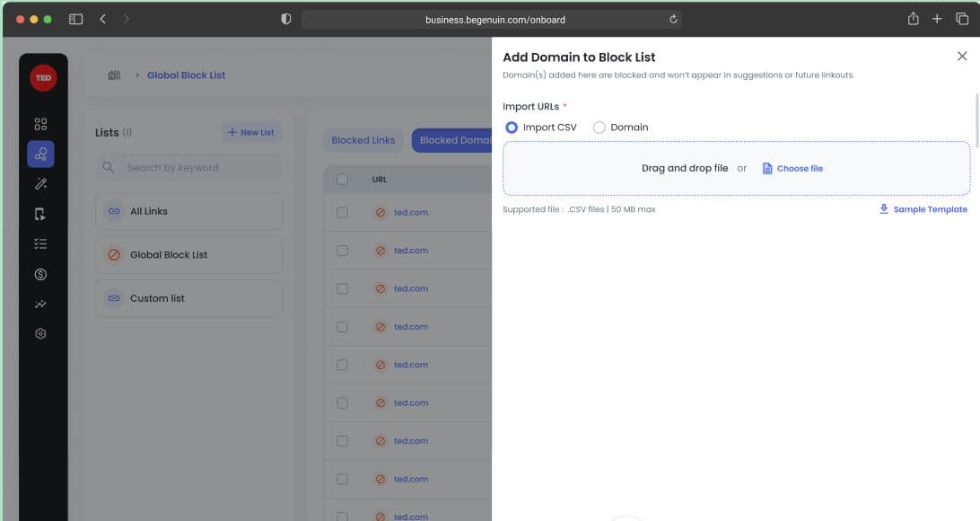Open the Global Block List item
Viewport: 980px width, 521px height.
188,254
